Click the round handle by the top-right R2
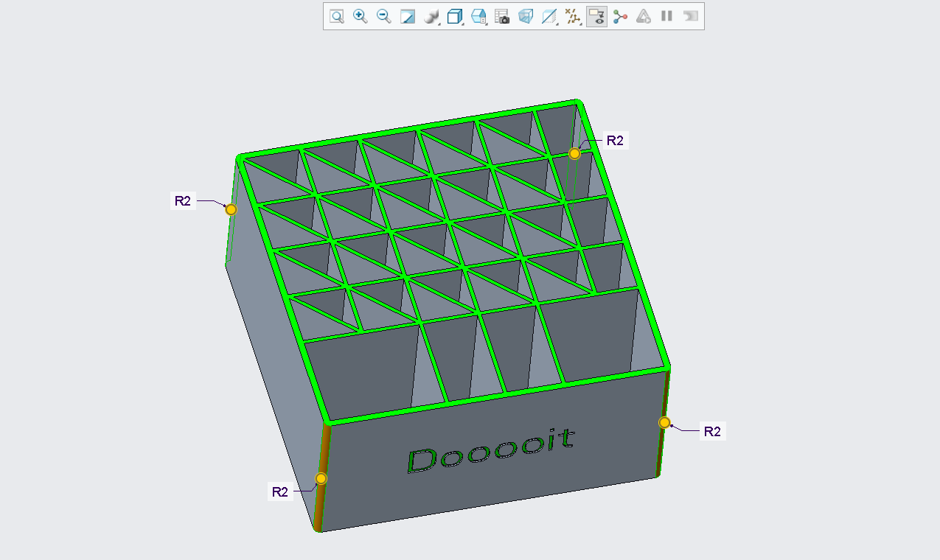Viewport: 940px width, 560px height. pos(575,153)
